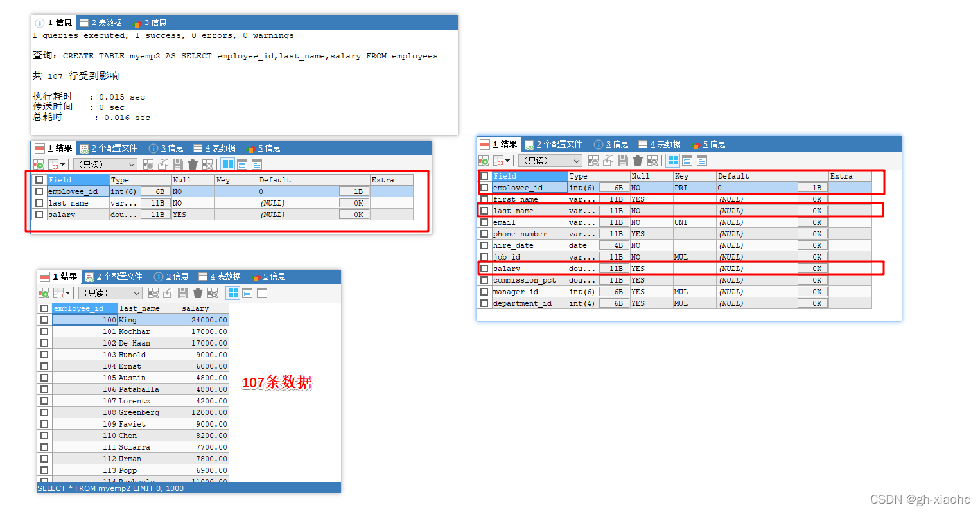Screen dimensions: 980x512
Task: Tick select-all checkbox beside Field in 3-field panel
Action: click(x=39, y=180)
